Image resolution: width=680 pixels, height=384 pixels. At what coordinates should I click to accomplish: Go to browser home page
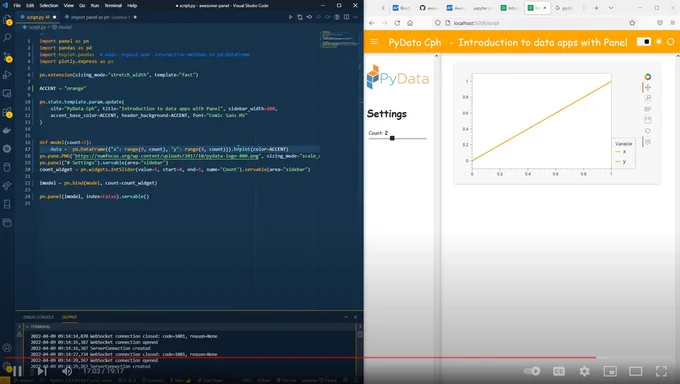click(x=410, y=23)
